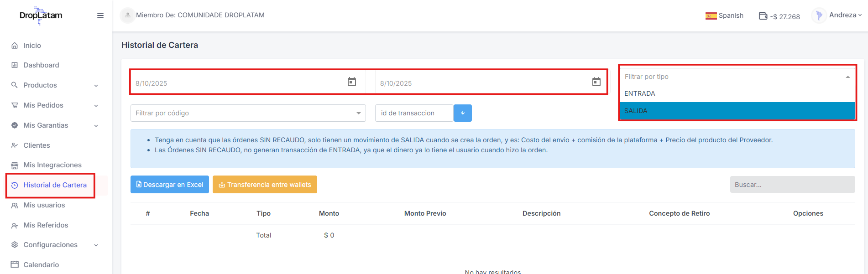
Task: Open the start date calendar picker icon
Action: pos(352,82)
